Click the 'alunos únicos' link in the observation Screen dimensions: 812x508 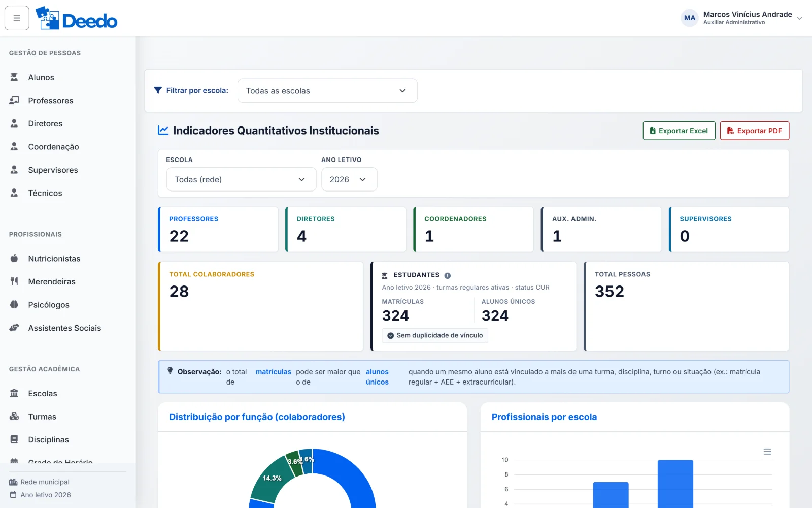pos(377,377)
